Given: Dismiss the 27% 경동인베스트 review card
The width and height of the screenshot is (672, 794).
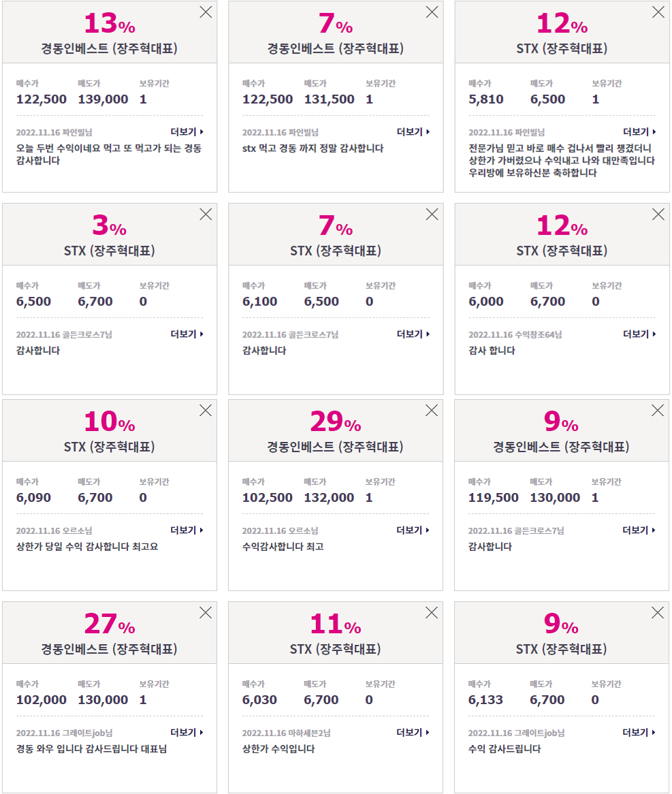Looking at the screenshot, I should (x=206, y=613).
